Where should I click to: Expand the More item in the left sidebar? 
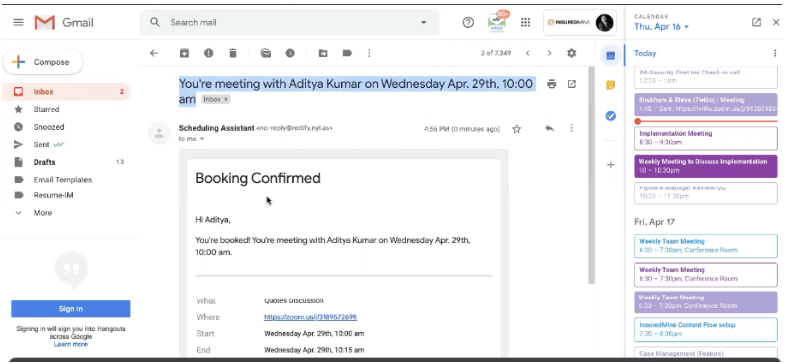(33, 213)
